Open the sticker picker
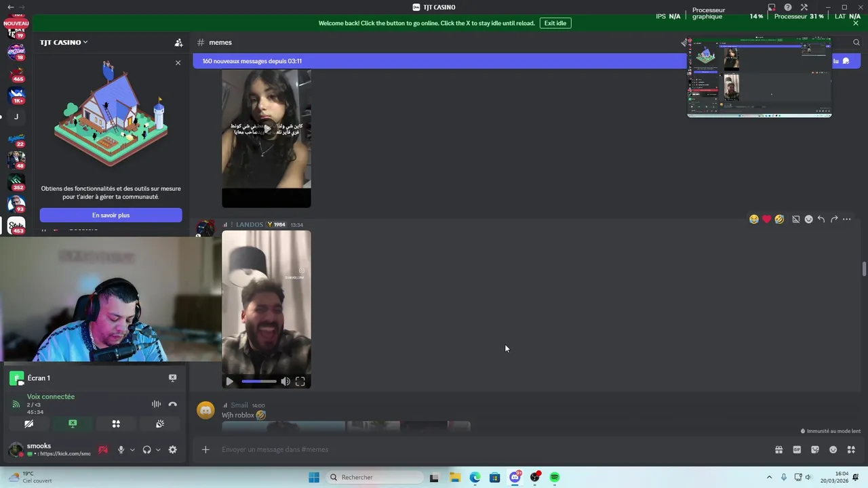This screenshot has width=868, height=488. pyautogui.click(x=815, y=449)
